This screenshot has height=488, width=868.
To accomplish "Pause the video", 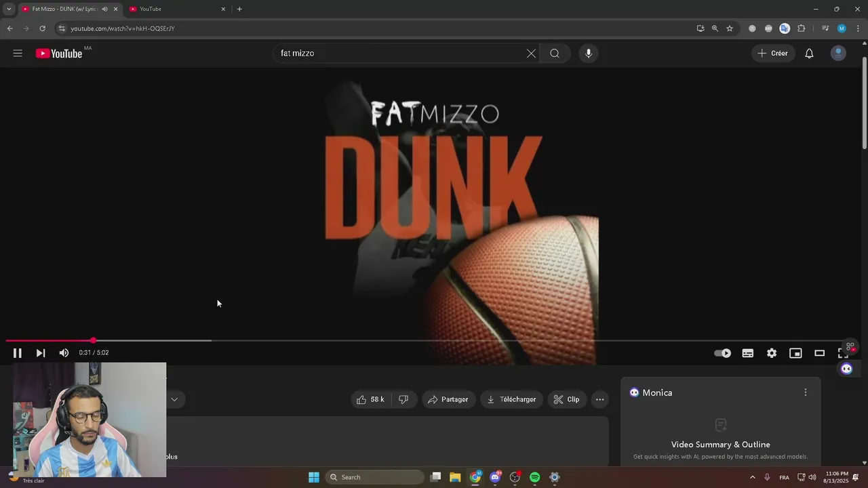I will pyautogui.click(x=18, y=352).
